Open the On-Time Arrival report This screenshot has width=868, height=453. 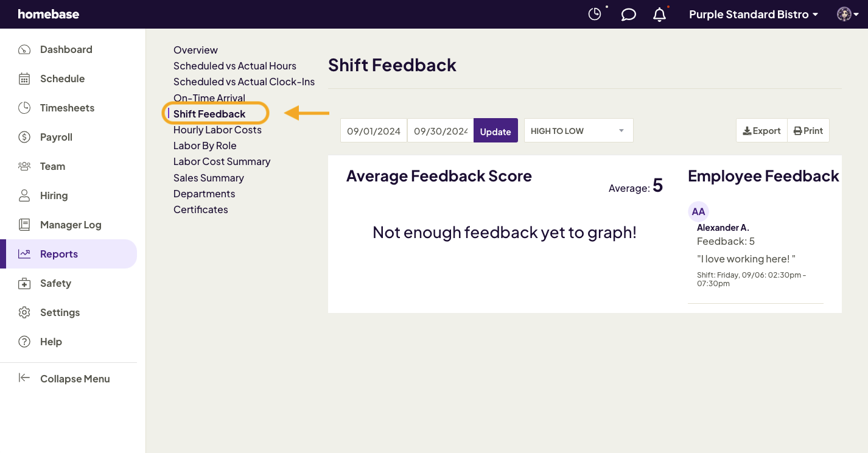(x=209, y=98)
